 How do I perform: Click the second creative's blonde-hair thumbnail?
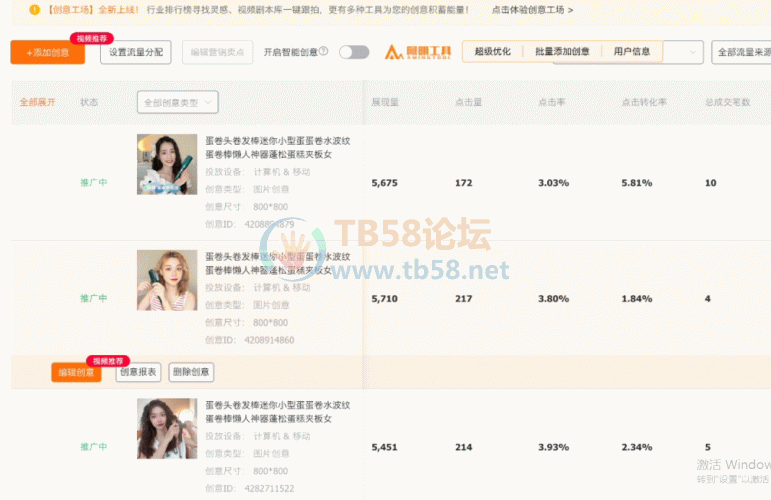tap(167, 280)
